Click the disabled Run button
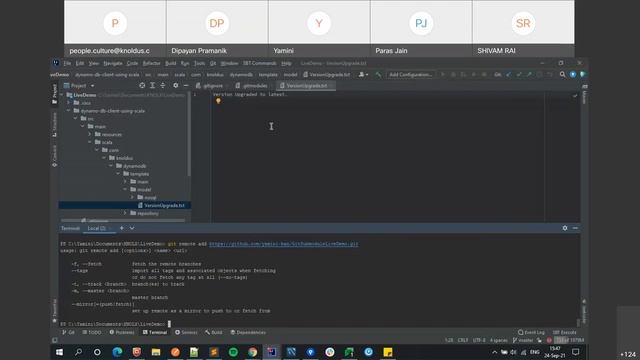Image resolution: width=640 pixels, height=360 pixels. (442, 75)
